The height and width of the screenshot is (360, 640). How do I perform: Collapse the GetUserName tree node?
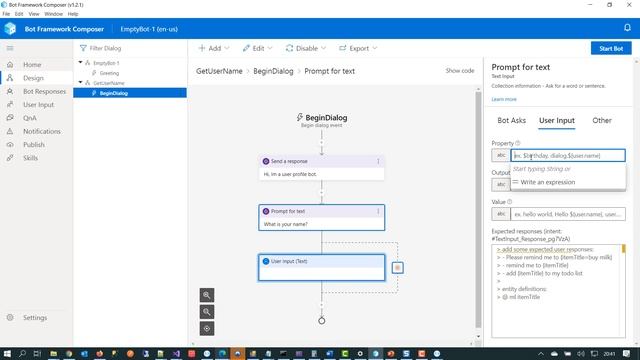tap(80, 82)
